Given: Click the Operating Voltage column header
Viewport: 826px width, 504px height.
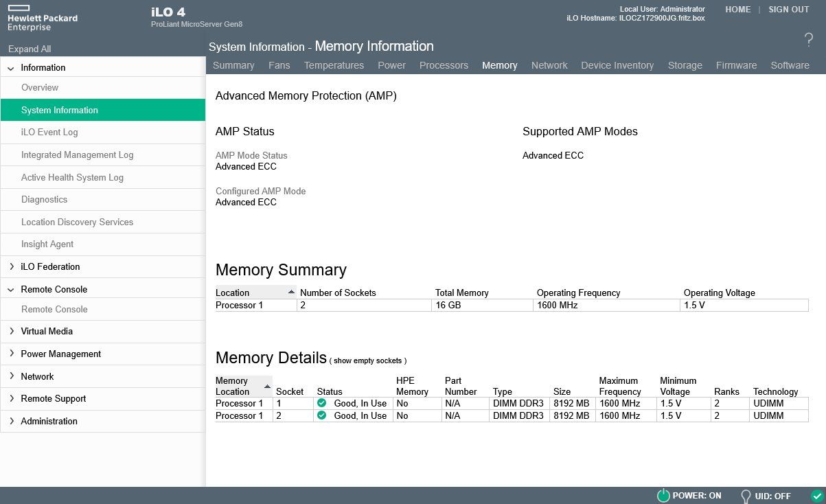Looking at the screenshot, I should coord(720,293).
